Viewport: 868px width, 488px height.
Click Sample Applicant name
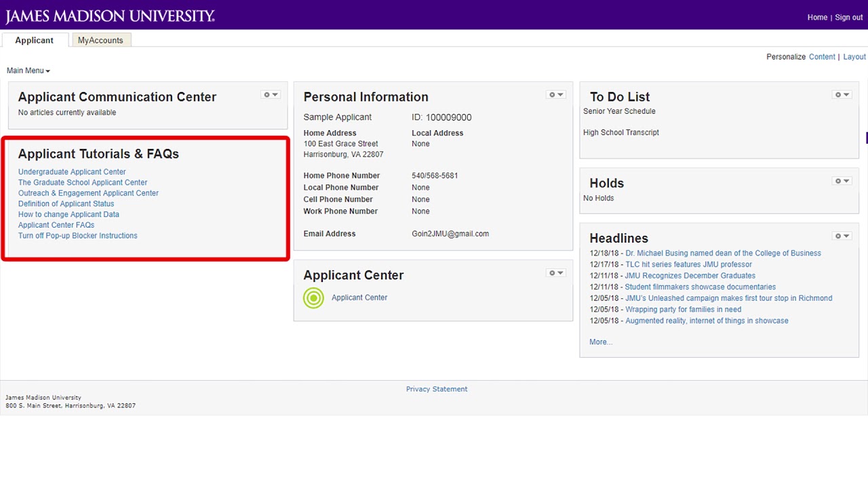pyautogui.click(x=338, y=117)
